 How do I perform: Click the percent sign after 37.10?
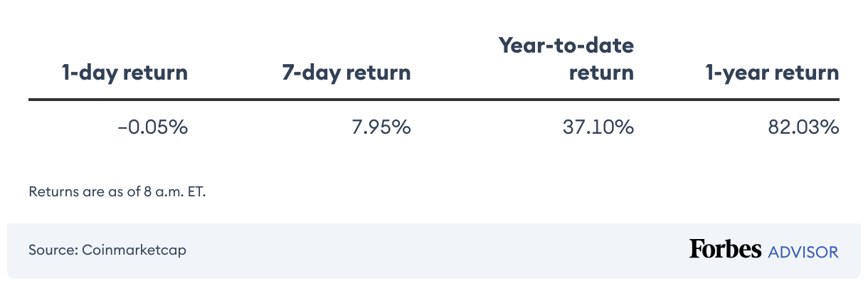click(625, 128)
